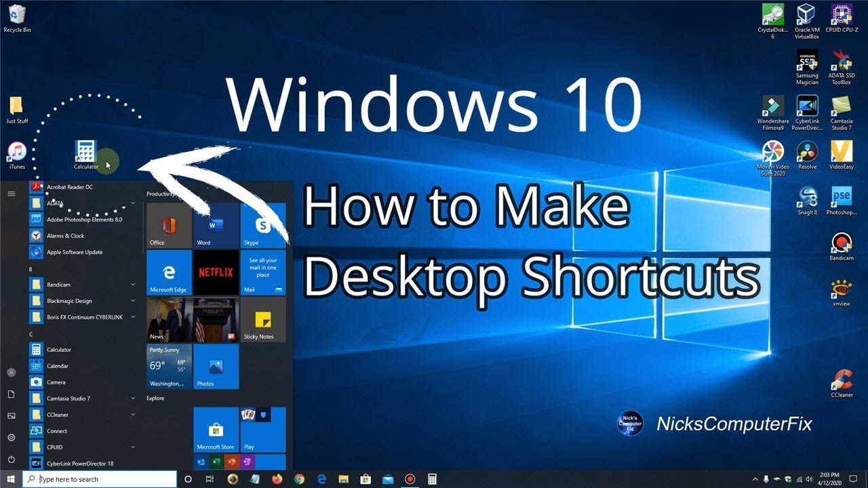Open Google Chrome from the taskbar
The width and height of the screenshot is (868, 488).
[x=299, y=479]
